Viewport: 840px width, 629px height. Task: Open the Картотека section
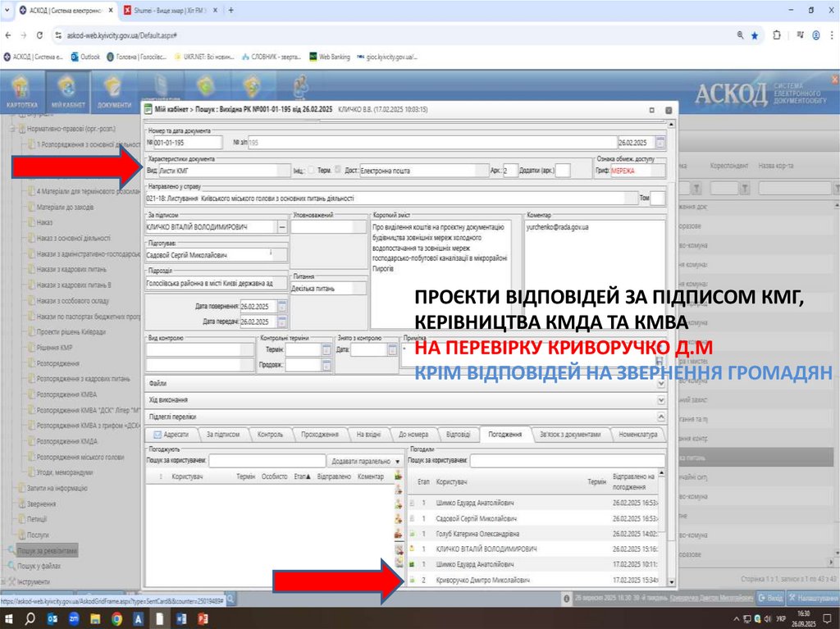[x=21, y=92]
